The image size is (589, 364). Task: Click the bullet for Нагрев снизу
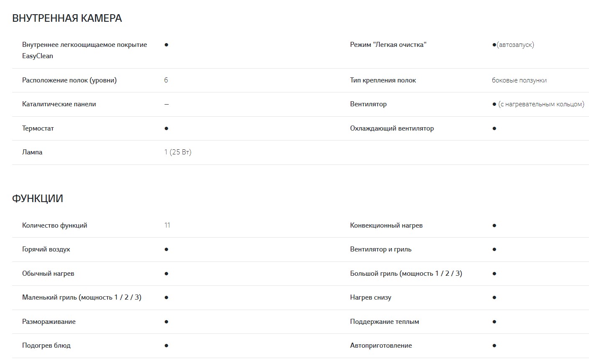click(x=494, y=297)
